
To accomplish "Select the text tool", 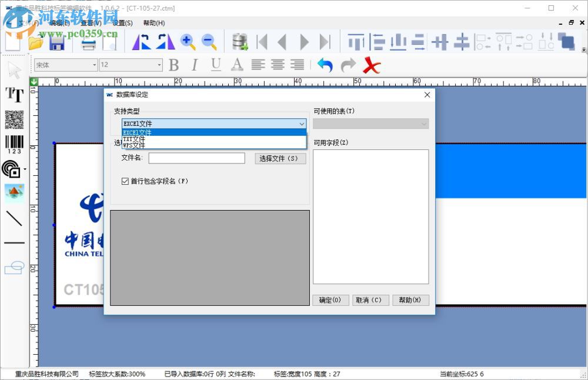I will point(14,95).
